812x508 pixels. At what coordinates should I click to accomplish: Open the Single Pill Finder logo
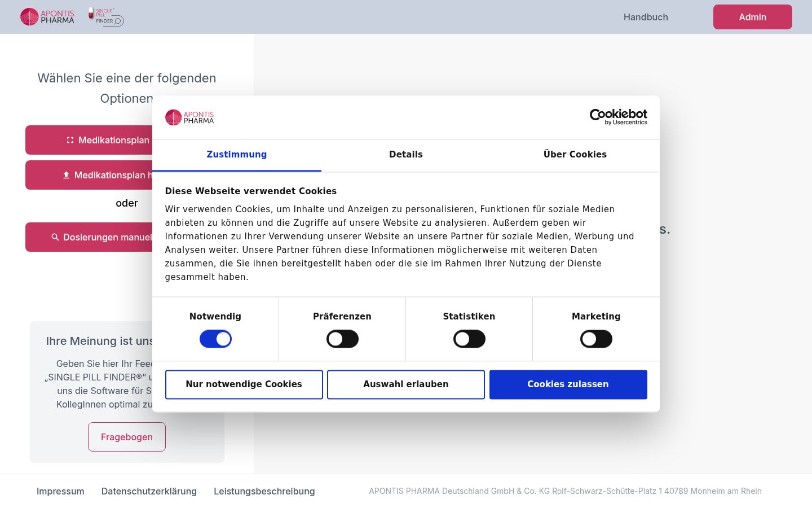[x=106, y=17]
